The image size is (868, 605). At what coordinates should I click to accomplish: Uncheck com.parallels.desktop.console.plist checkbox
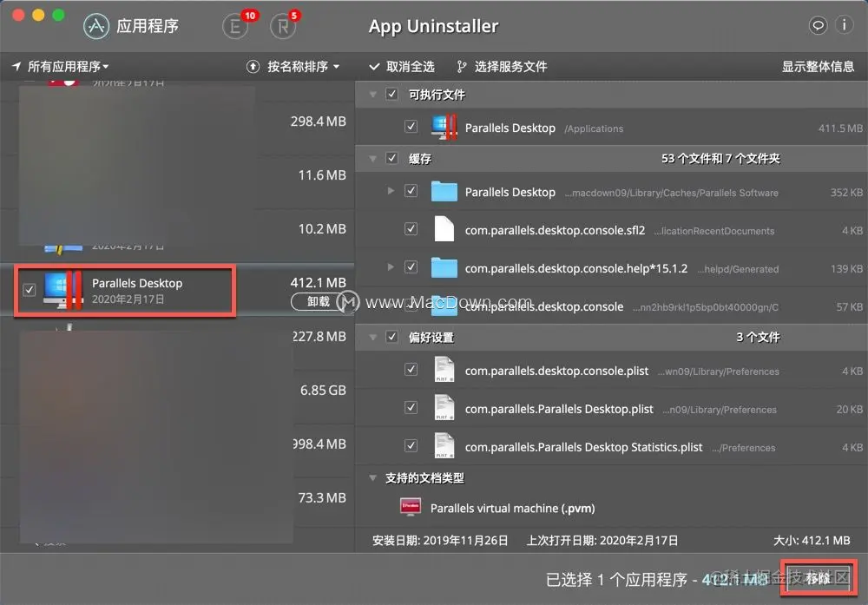(411, 369)
